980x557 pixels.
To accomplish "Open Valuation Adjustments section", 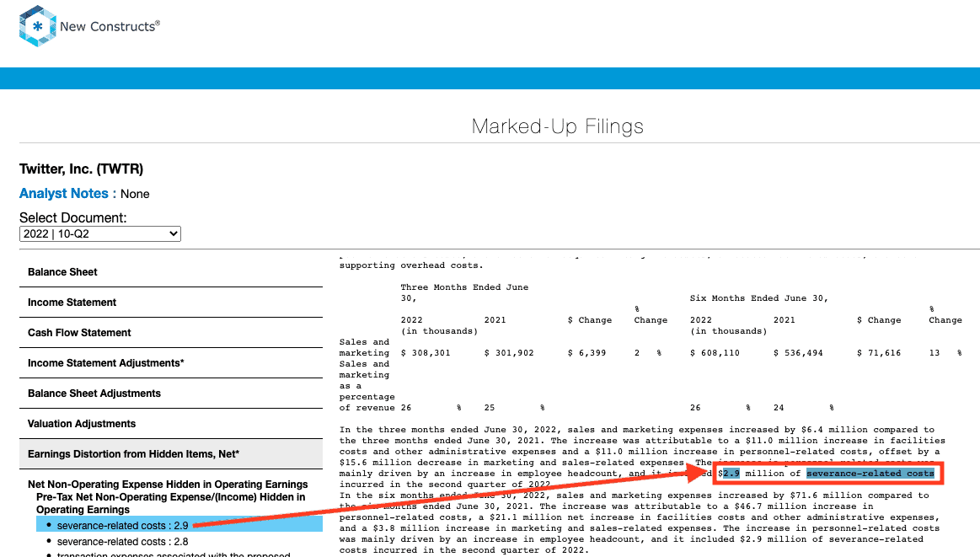I will [x=171, y=424].
